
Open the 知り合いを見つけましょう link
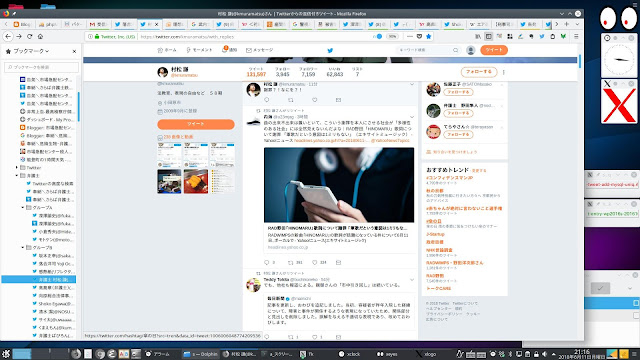click(x=455, y=152)
